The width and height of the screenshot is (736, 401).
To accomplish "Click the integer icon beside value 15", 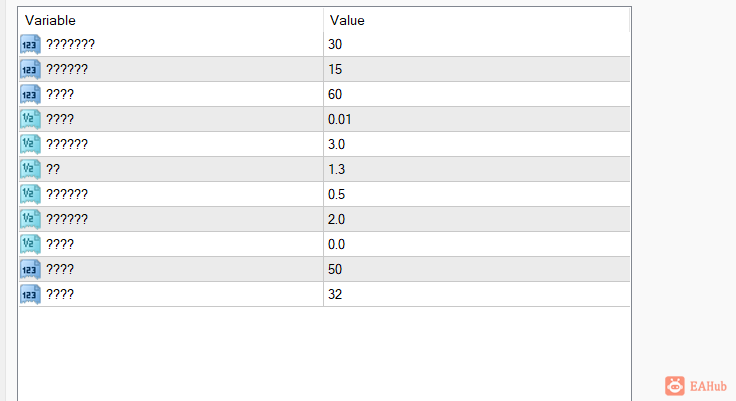I will click(x=29, y=69).
